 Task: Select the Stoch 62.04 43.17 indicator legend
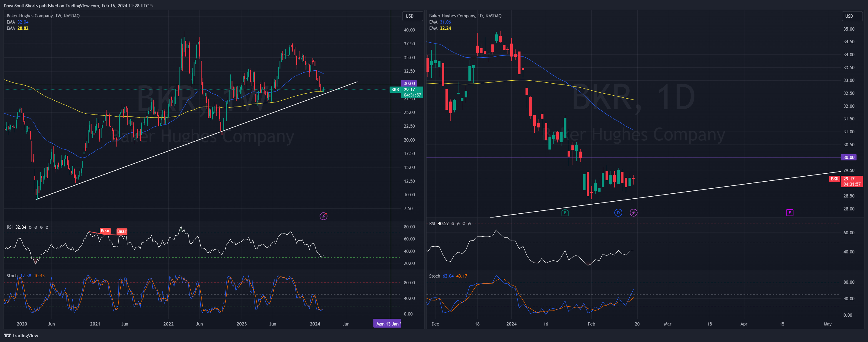[x=448, y=276]
